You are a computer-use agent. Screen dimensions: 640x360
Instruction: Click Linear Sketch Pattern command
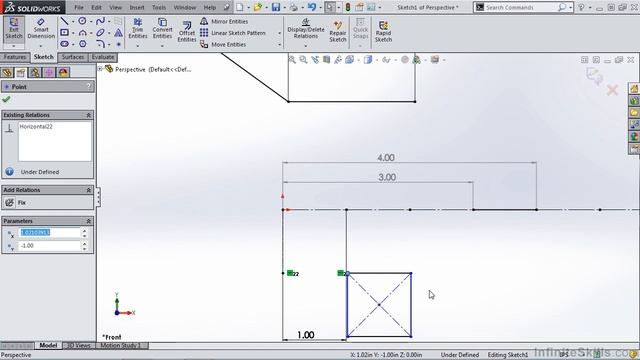(x=233, y=33)
